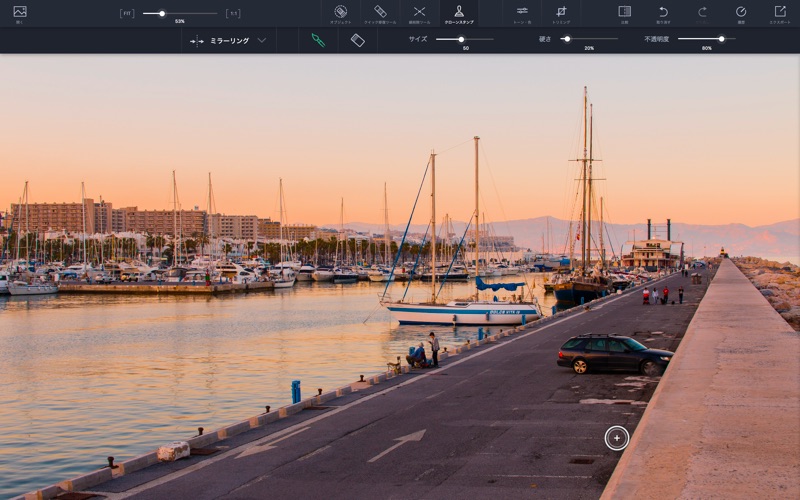Open an image with the 開く icon
This screenshot has height=500, width=800.
point(19,13)
